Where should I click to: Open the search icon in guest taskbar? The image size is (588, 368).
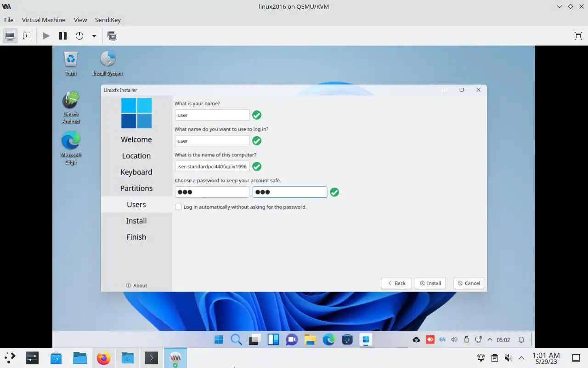tap(236, 339)
